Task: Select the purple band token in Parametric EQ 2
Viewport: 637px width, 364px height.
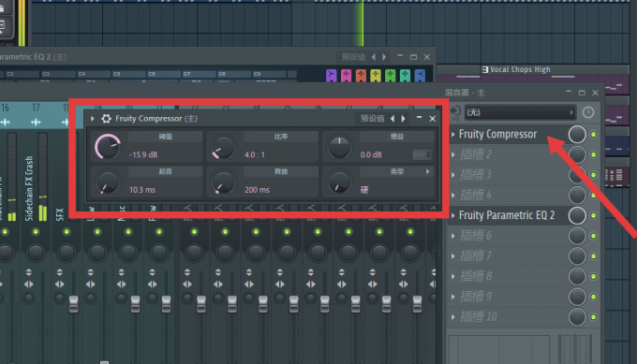Action: (x=331, y=76)
